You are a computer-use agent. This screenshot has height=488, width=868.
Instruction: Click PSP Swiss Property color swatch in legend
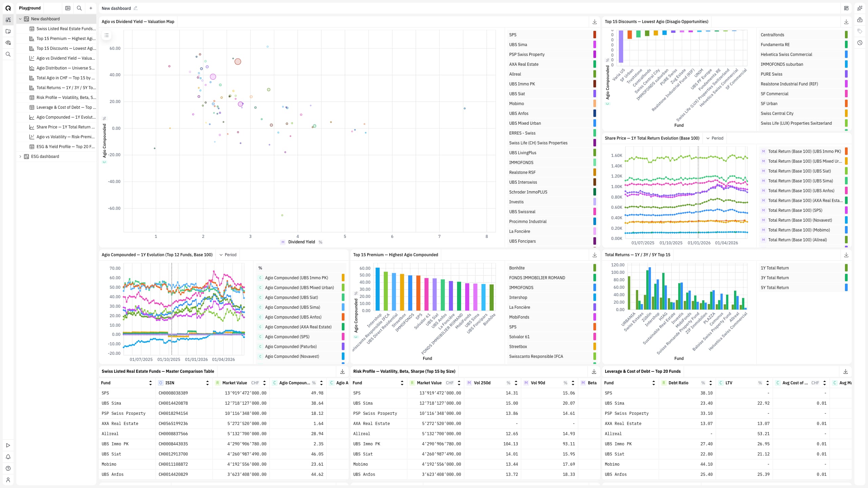point(595,55)
